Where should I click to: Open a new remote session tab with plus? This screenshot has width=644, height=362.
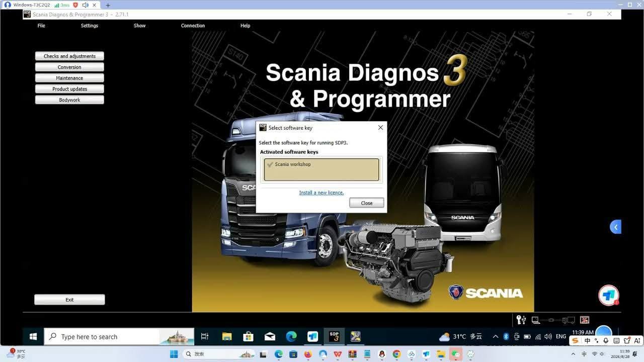(108, 5)
